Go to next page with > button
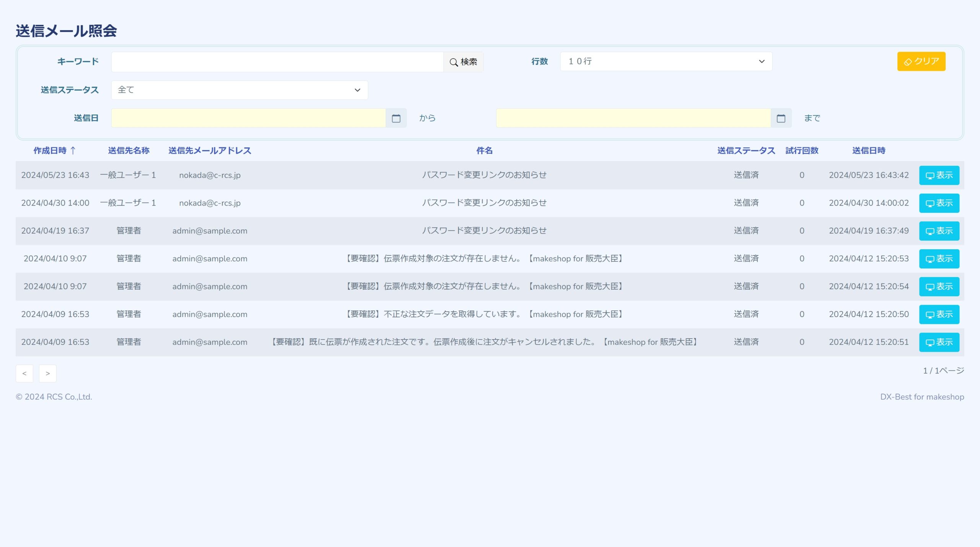 coord(47,373)
